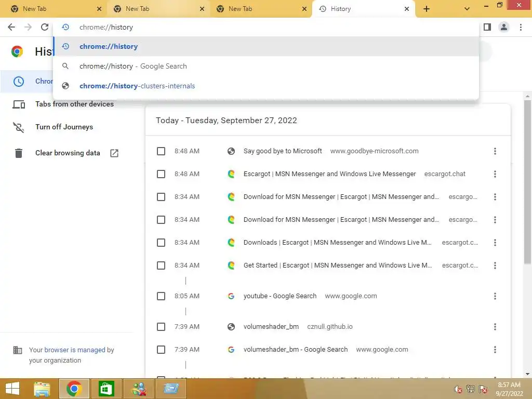Screen dimensions: 532x399
Task: Open Say good bye to Microsoft history link
Action: [283, 151]
